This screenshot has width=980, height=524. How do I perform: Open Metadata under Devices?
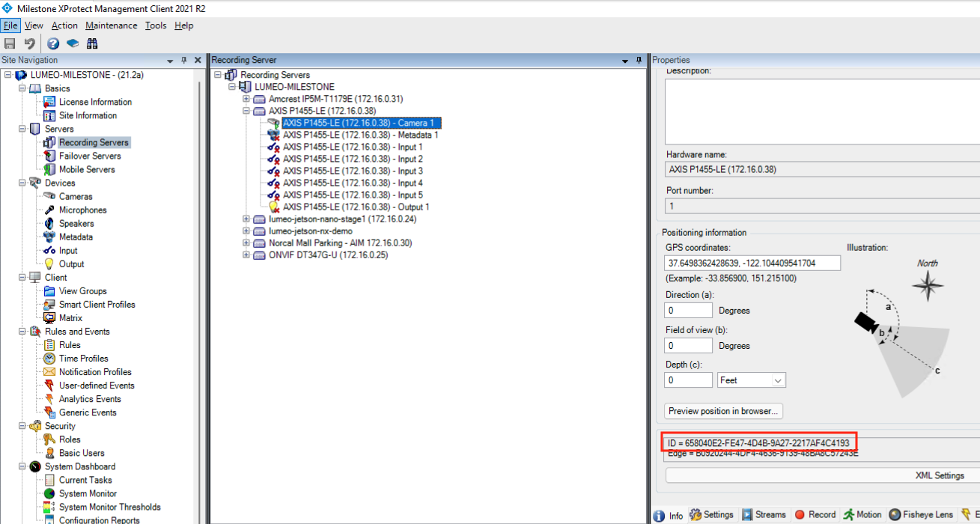click(x=76, y=237)
